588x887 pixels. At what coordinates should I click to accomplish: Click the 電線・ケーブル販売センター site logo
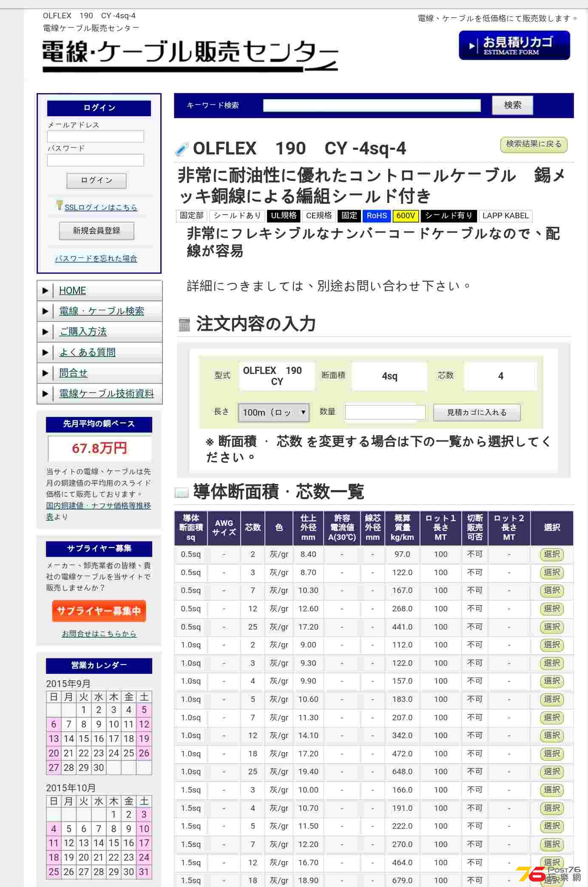190,56
